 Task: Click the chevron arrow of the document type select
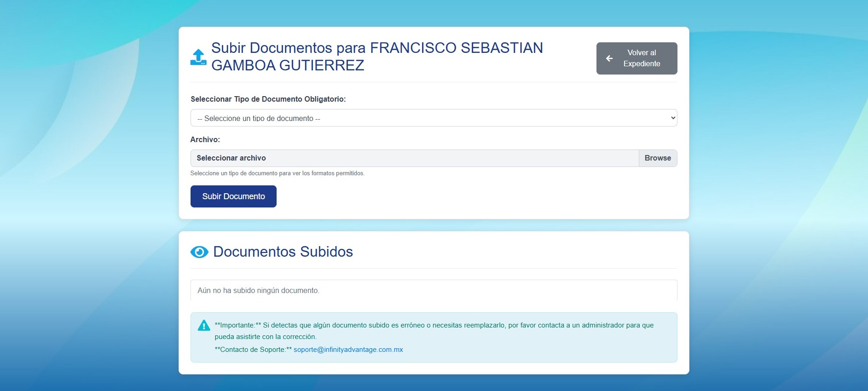673,118
